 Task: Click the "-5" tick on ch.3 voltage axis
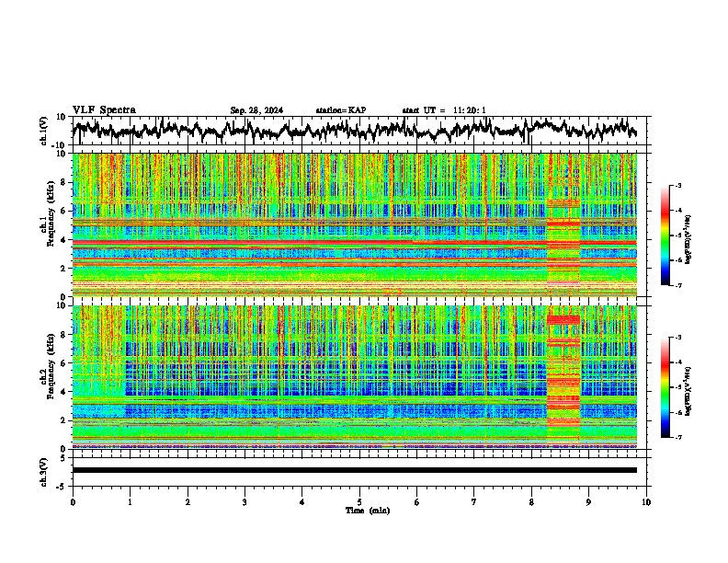click(x=63, y=487)
